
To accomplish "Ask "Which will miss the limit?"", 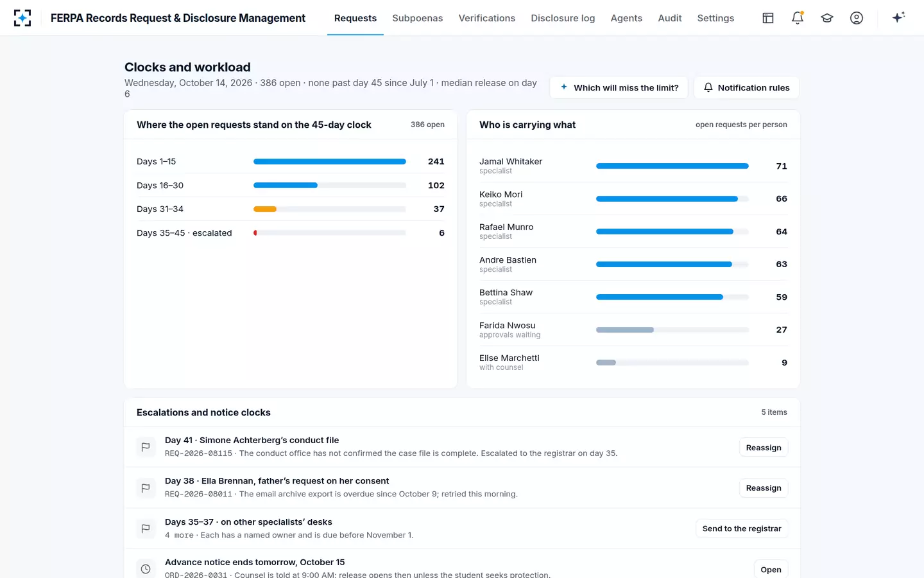I will (x=619, y=87).
